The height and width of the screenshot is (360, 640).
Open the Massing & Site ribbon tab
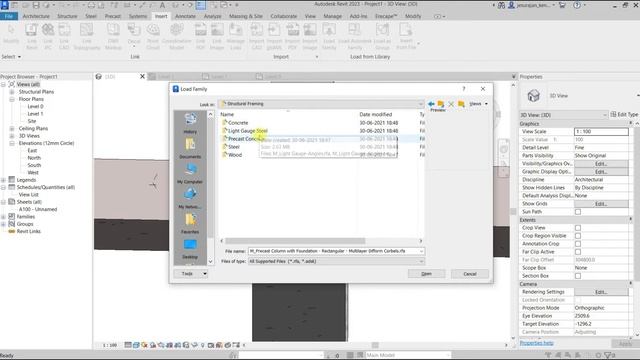pos(246,16)
